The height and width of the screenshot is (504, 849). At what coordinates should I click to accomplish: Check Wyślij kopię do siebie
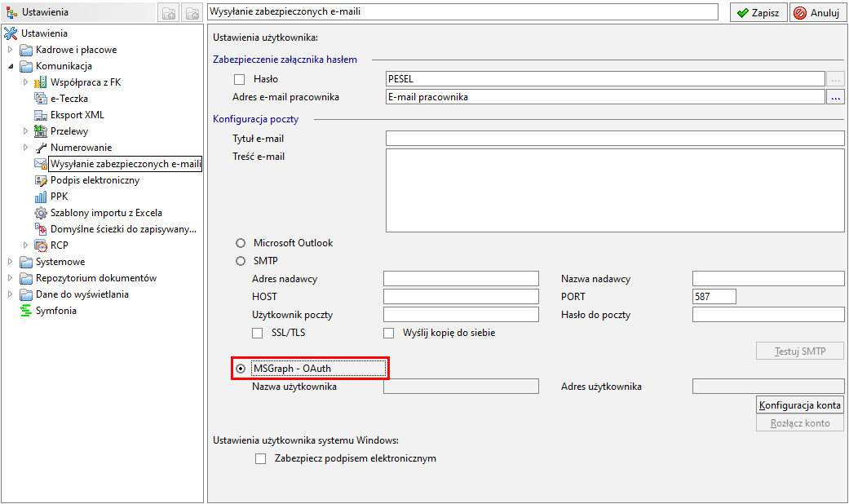click(389, 333)
